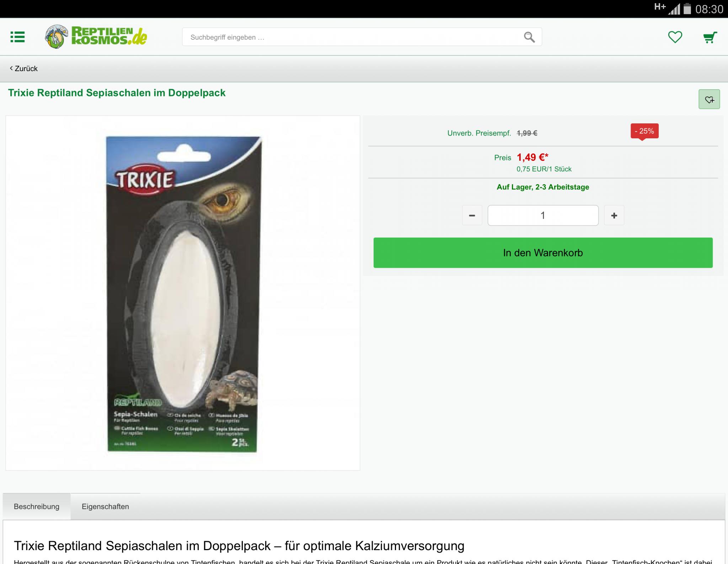Switch to the Eigenschaften tab

pyautogui.click(x=105, y=506)
